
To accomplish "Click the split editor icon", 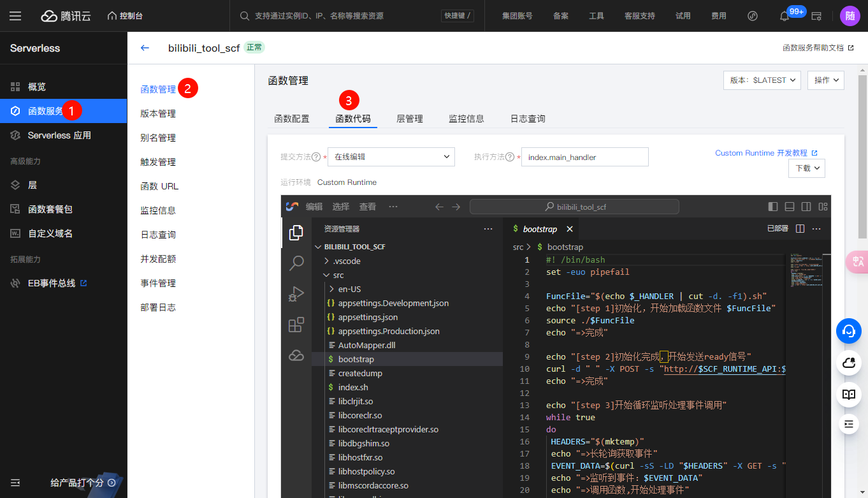I will [800, 229].
